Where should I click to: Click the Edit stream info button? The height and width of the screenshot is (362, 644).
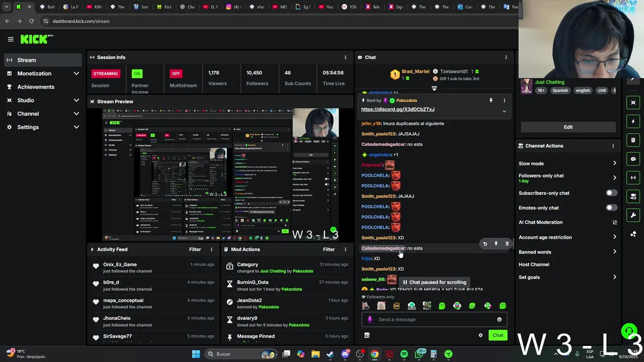568,127
